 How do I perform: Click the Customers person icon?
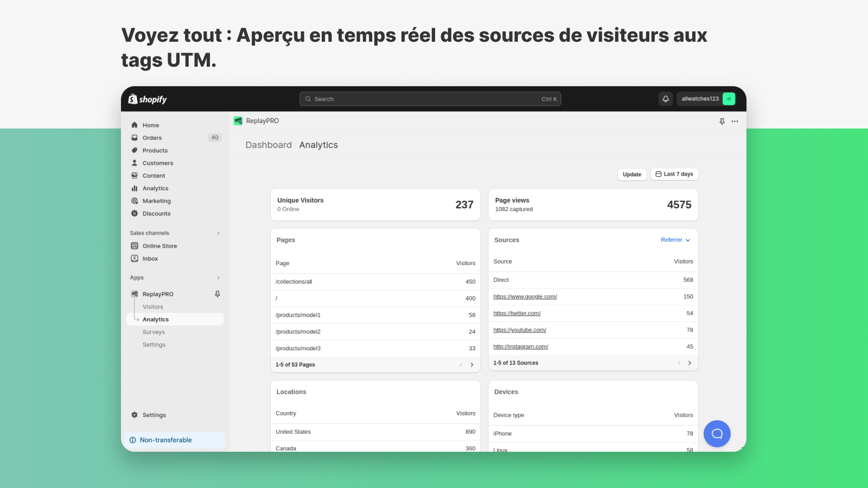[135, 163]
